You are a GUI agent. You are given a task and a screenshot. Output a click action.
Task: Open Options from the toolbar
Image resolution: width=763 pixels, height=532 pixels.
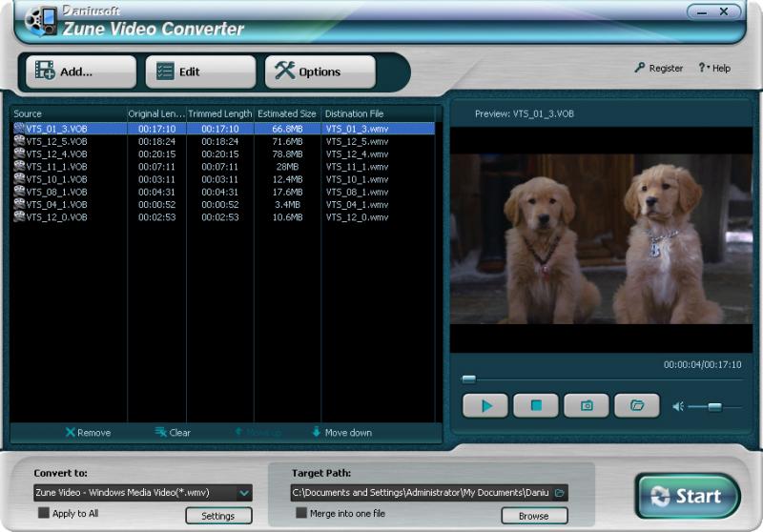[x=320, y=72]
